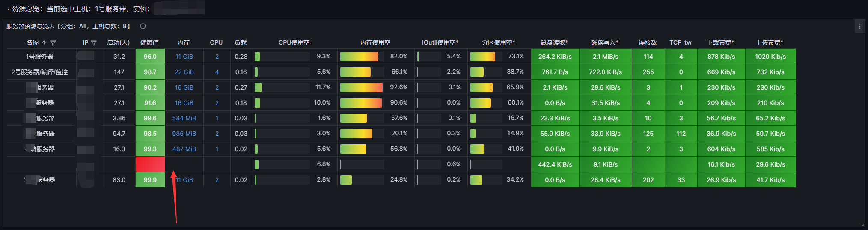Open the 2号服务器/编译/监控 row link
The width and height of the screenshot is (868, 230).
click(40, 72)
